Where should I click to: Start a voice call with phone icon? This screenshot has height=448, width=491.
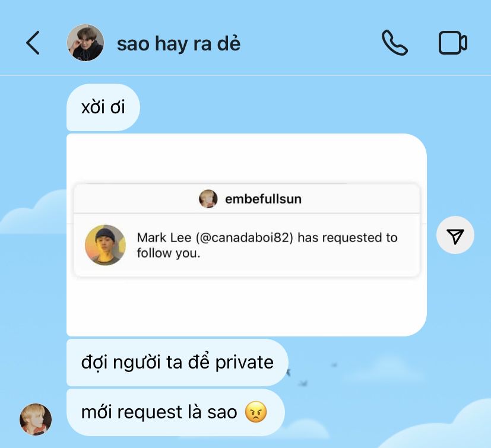(x=395, y=43)
